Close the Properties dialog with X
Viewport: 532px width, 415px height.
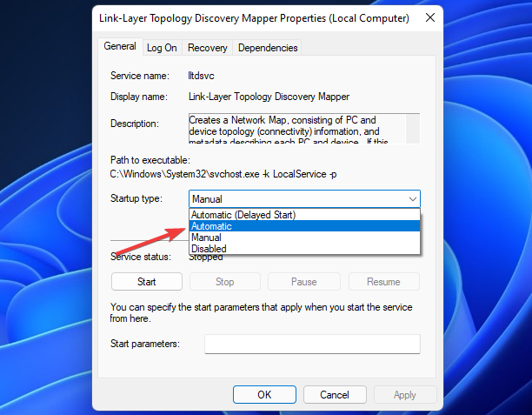pos(430,17)
